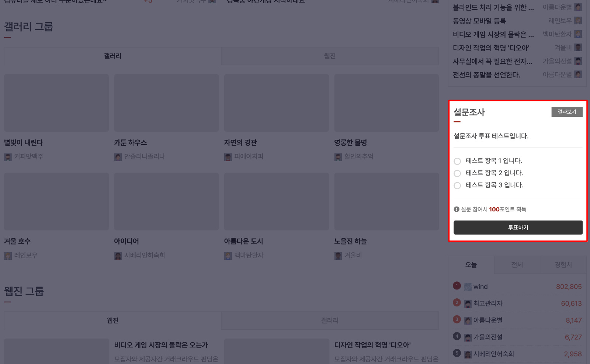590x364 pixels.
Task: Switch to 웹진 tab in 갤러리 그룹
Action: tap(330, 56)
